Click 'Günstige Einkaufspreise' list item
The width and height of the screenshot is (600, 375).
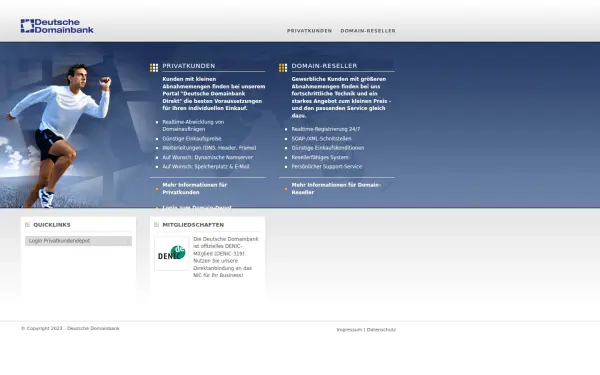pyautogui.click(x=192, y=139)
